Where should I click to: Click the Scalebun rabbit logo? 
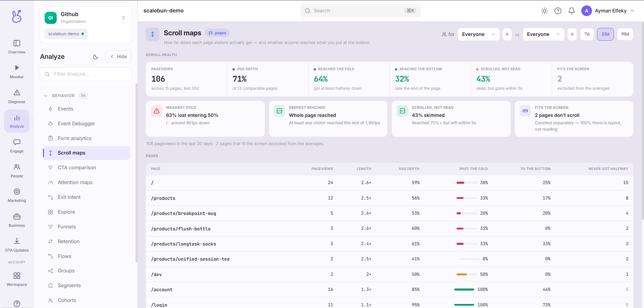click(x=17, y=16)
